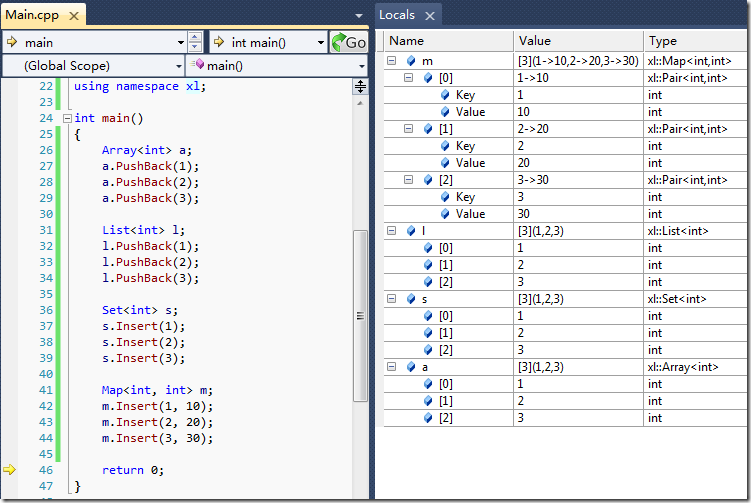The width and height of the screenshot is (751, 503).
Task: Click the [0] element icon under l
Action: pos(428,248)
